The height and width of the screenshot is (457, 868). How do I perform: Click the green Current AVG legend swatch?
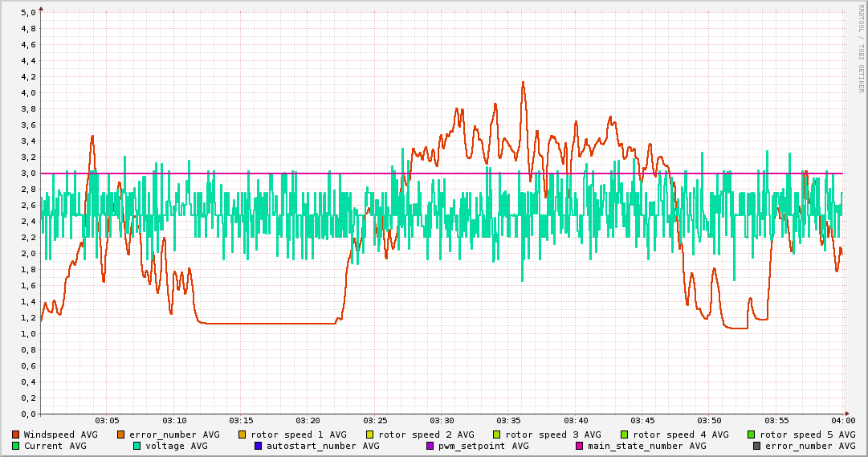pyautogui.click(x=16, y=446)
